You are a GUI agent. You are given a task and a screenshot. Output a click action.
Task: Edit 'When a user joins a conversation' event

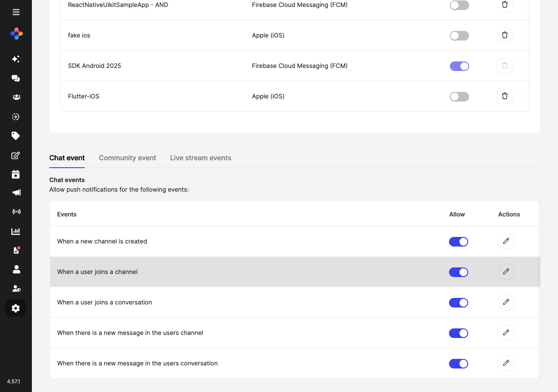coord(506,302)
